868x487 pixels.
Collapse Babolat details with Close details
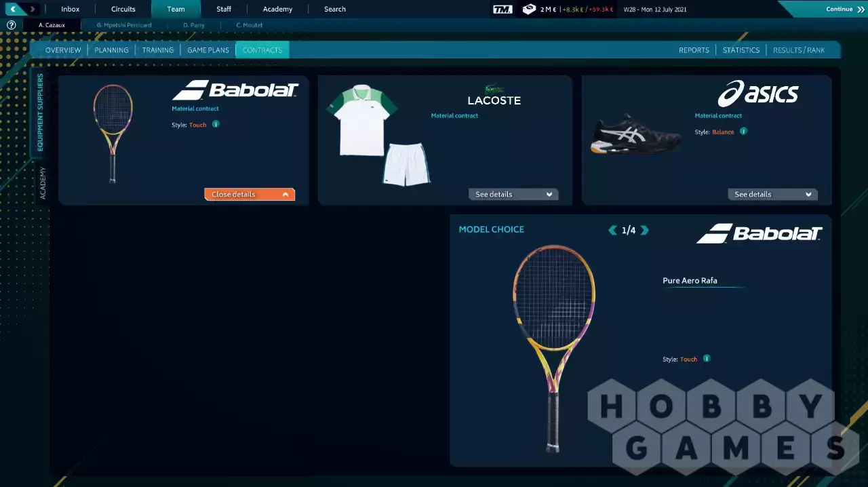pyautogui.click(x=250, y=195)
